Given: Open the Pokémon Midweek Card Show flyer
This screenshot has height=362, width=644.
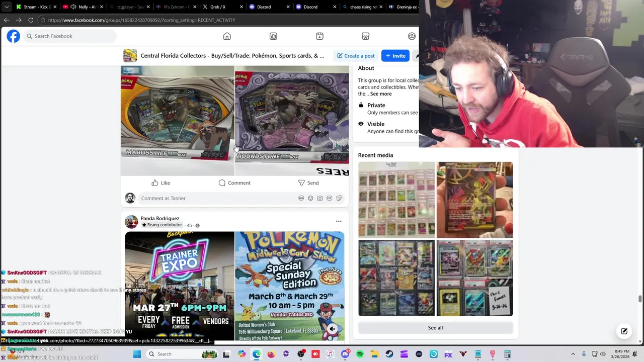Looking at the screenshot, I should [x=290, y=286].
